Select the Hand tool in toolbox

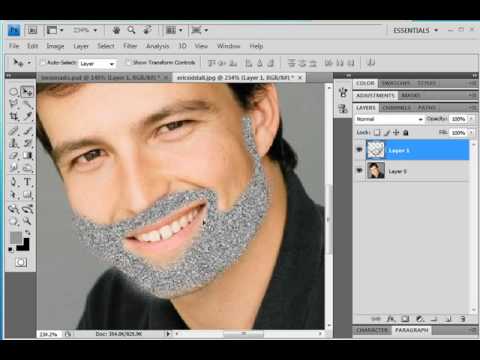coord(14,221)
